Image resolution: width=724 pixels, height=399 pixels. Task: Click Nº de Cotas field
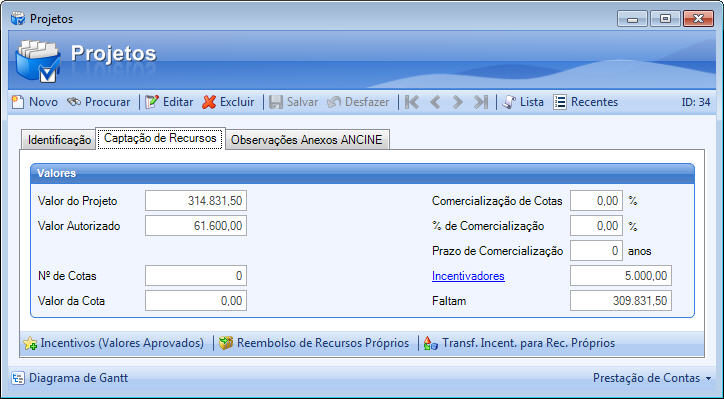pos(196,276)
